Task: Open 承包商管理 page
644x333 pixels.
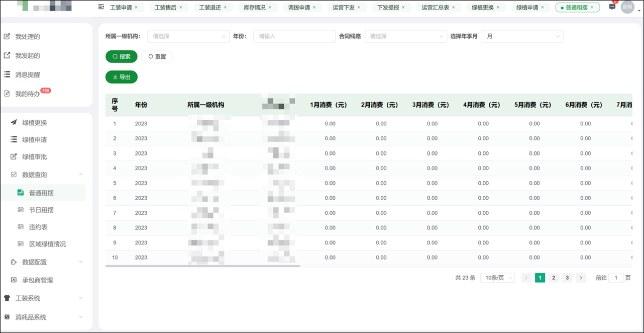Action: point(37,280)
